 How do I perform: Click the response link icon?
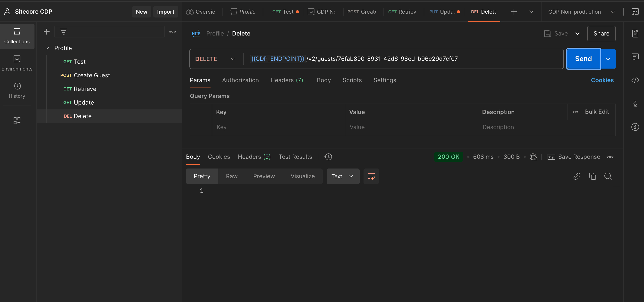coord(577,176)
